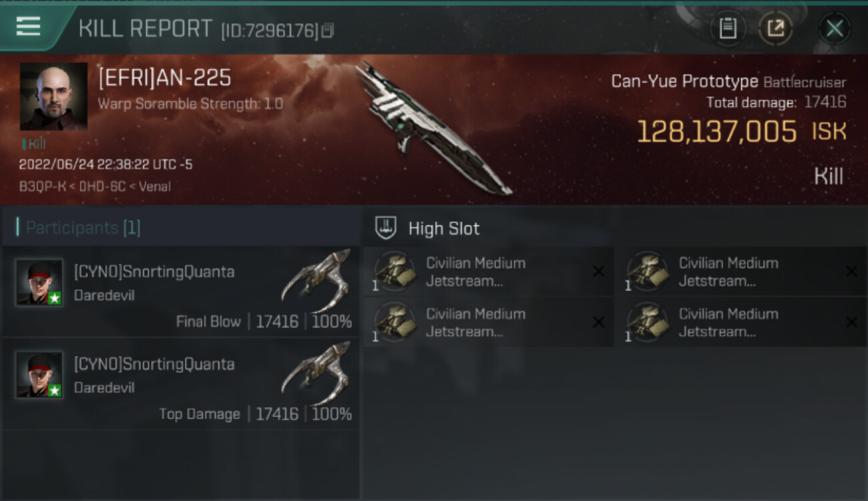The height and width of the screenshot is (501, 868).
Task: Click the share kill report icon
Action: coord(776,28)
